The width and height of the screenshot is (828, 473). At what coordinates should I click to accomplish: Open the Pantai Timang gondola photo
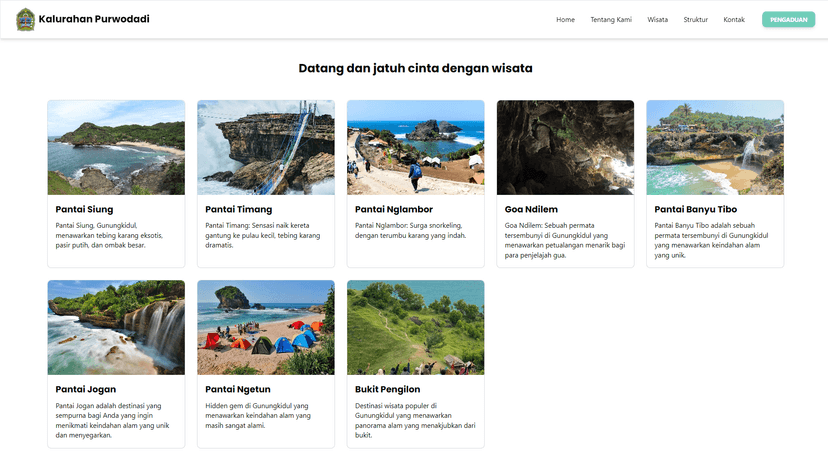(266, 147)
